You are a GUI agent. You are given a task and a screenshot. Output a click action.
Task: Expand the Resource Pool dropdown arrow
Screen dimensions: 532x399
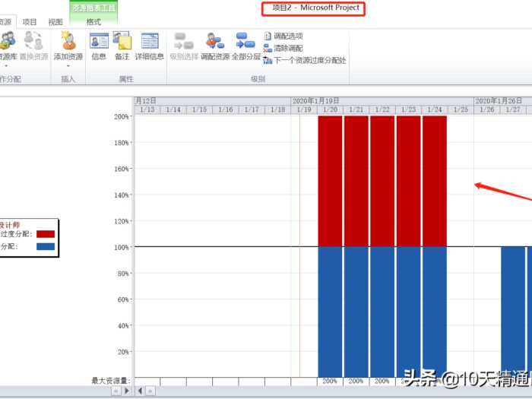tap(6, 65)
